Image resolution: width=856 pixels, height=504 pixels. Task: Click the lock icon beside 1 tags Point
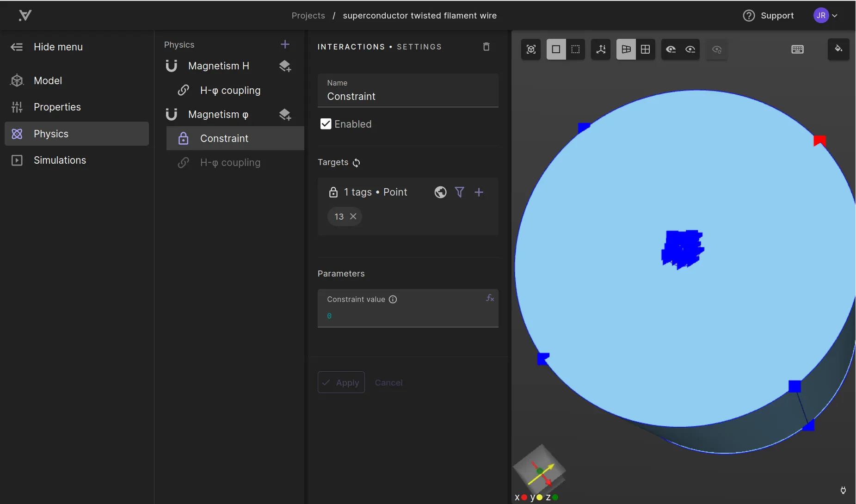[x=333, y=192]
